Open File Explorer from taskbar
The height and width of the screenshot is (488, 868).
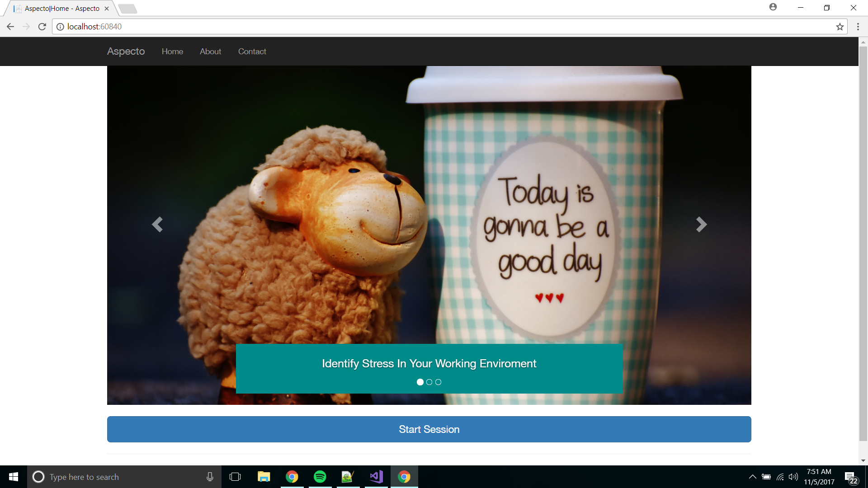click(x=264, y=477)
